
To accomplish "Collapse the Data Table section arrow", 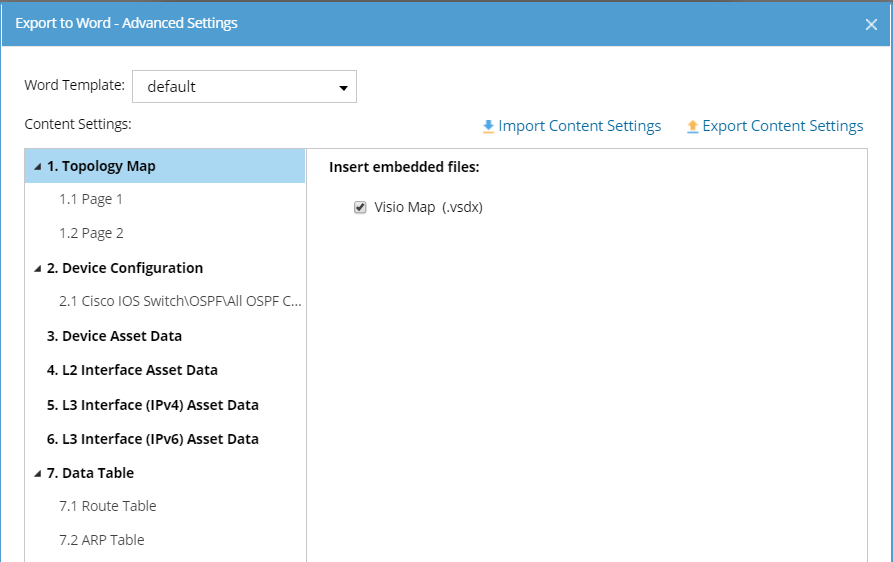I will [x=37, y=473].
